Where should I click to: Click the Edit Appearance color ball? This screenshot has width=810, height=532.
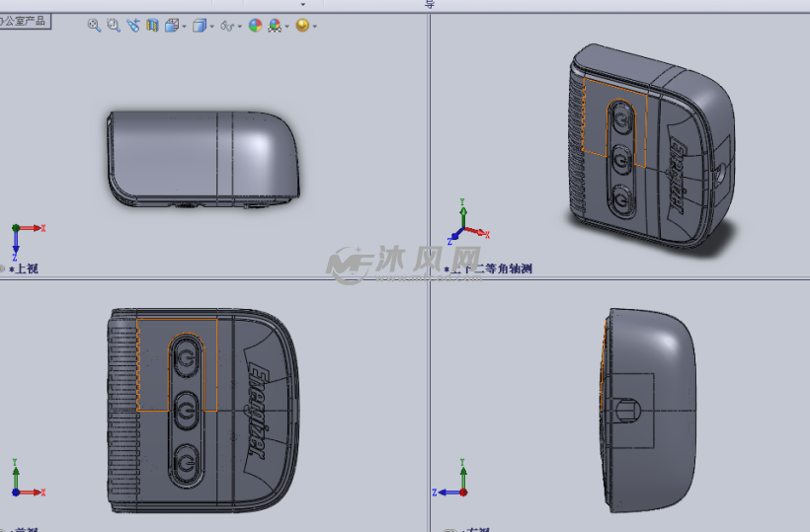pos(255,26)
